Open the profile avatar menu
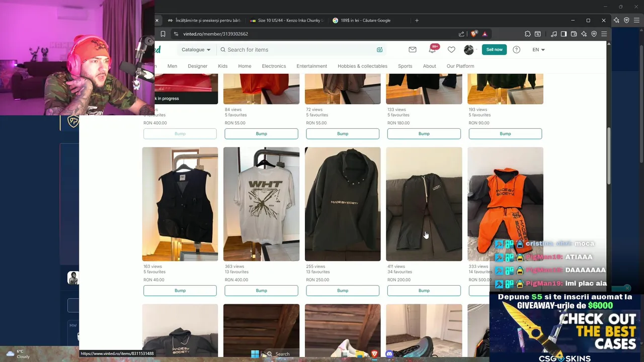644x362 pixels. [468, 50]
